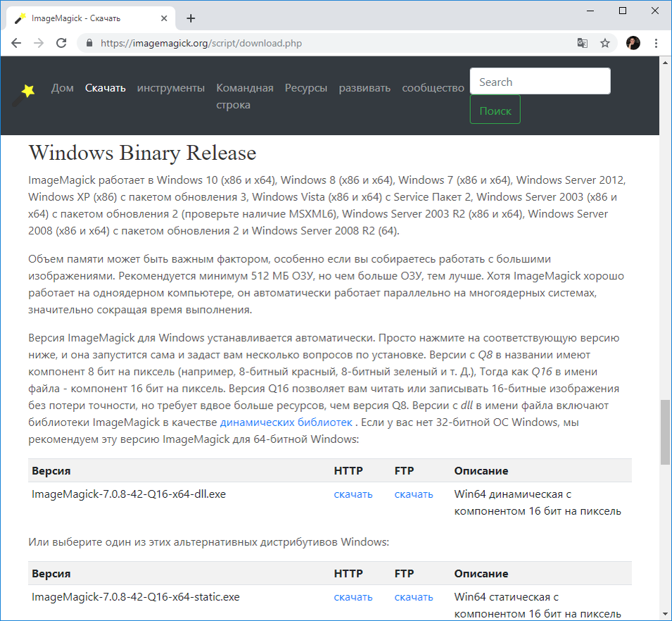Screen dimensions: 672x621
Task: Go forward with the browser arrow
Action: pyautogui.click(x=39, y=43)
